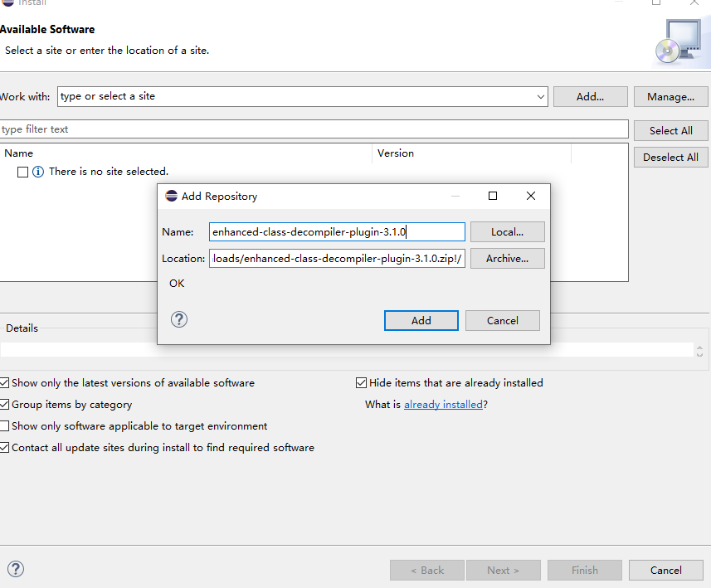The image size is (711, 588).
Task: Click the repository Name text field
Action: click(337, 232)
